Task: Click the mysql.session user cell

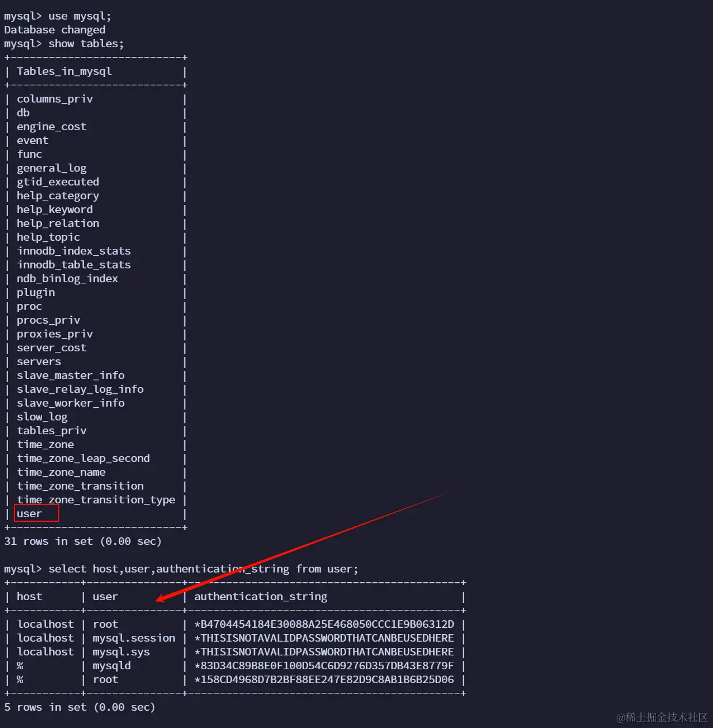Action: 134,638
